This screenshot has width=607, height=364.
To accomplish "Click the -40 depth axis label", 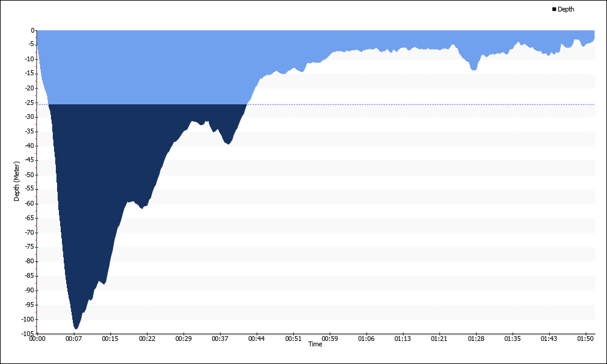I will click(30, 146).
